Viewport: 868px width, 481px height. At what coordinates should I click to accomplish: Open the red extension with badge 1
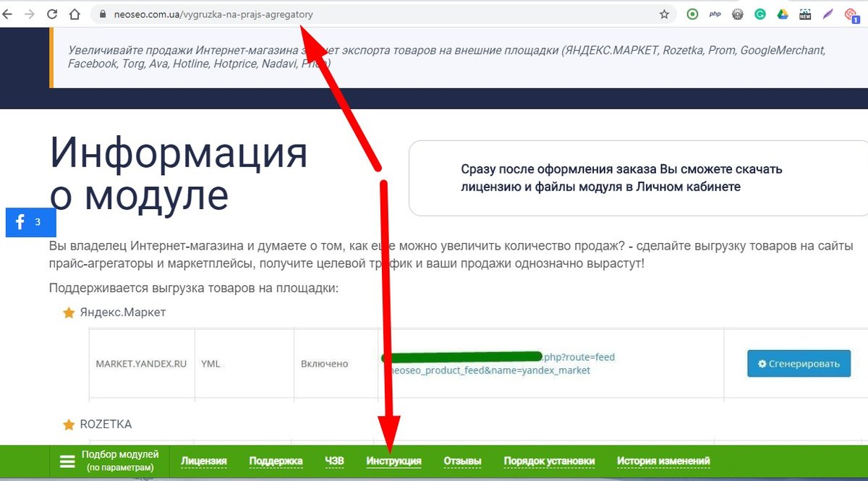pyautogui.click(x=851, y=15)
